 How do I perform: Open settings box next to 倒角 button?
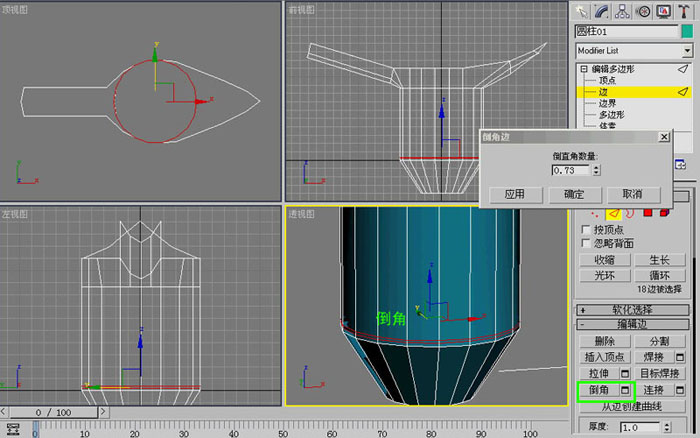click(625, 390)
